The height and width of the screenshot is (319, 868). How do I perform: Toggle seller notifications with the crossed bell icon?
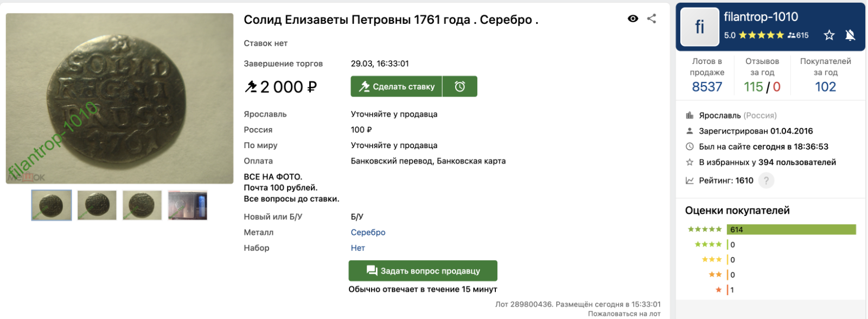pos(850,35)
